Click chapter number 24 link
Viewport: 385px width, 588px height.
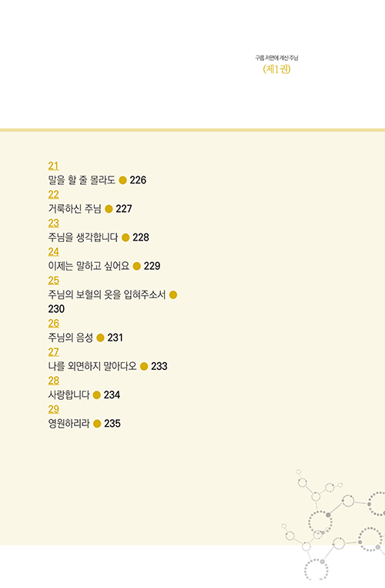click(54, 252)
